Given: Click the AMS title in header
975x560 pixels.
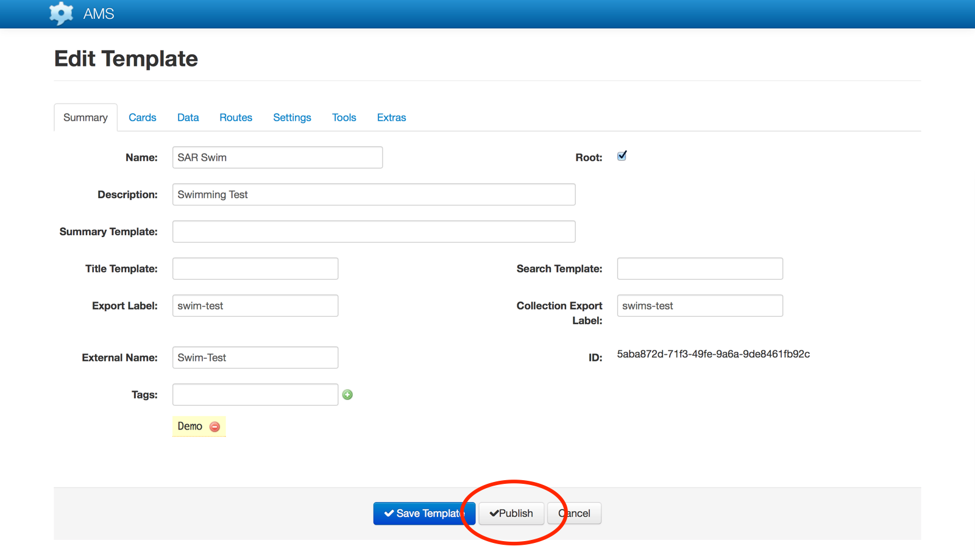Looking at the screenshot, I should tap(99, 13).
